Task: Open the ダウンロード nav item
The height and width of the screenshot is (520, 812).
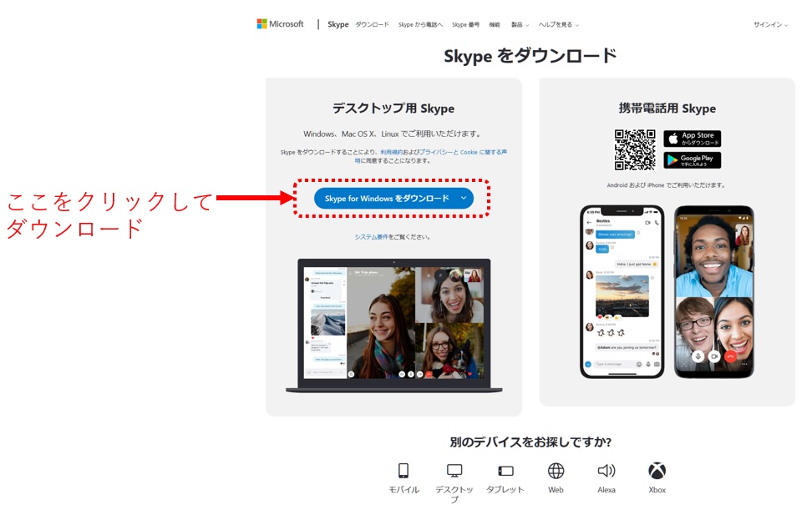Action: (x=372, y=25)
